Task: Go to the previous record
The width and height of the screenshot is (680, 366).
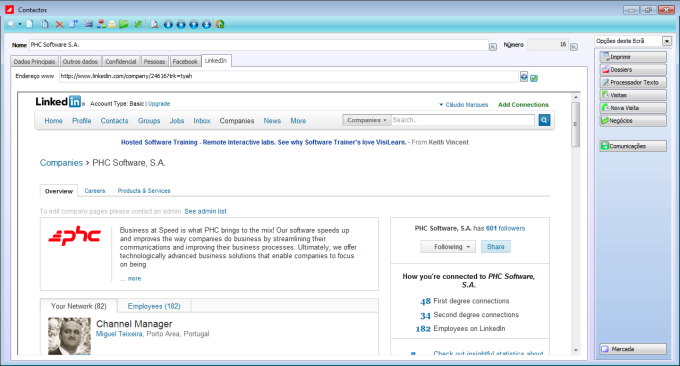Action: coord(181,25)
